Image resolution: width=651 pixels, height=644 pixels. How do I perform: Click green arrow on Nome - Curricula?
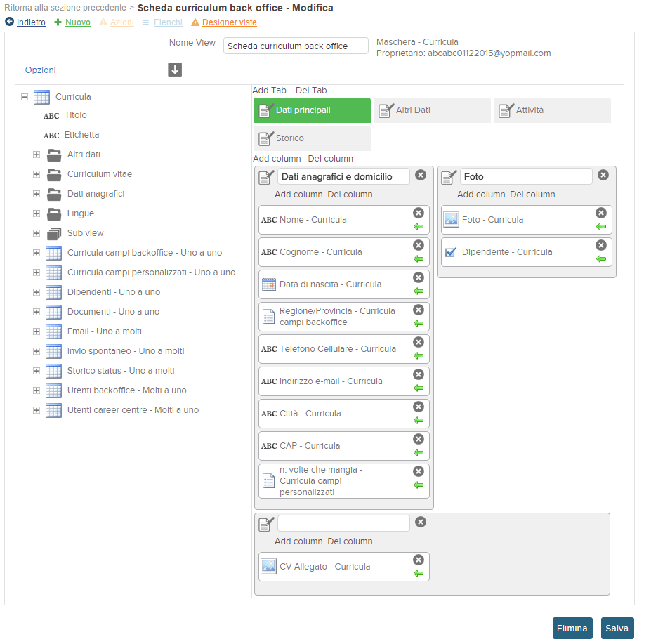click(418, 227)
